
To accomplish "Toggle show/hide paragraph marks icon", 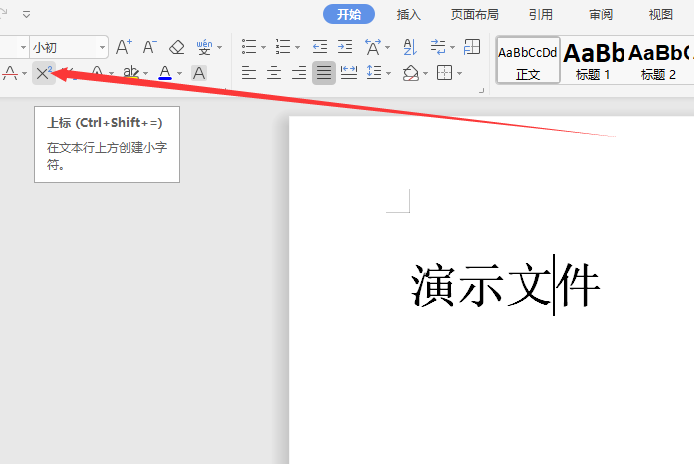I will 438,47.
